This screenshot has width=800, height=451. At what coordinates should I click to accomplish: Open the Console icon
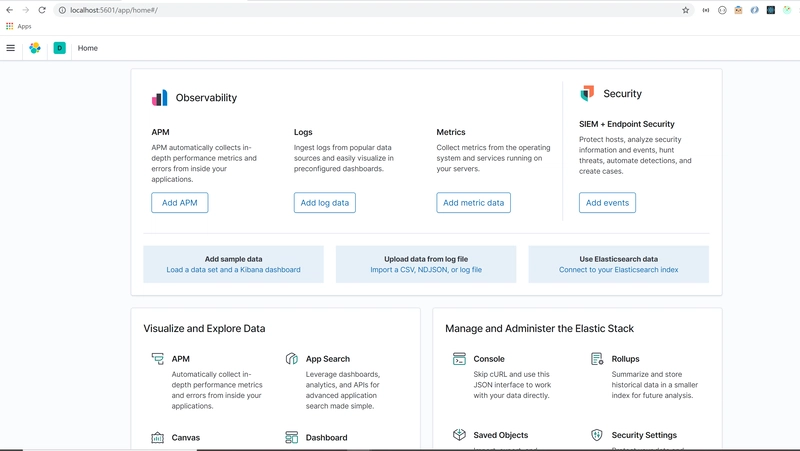pos(459,359)
